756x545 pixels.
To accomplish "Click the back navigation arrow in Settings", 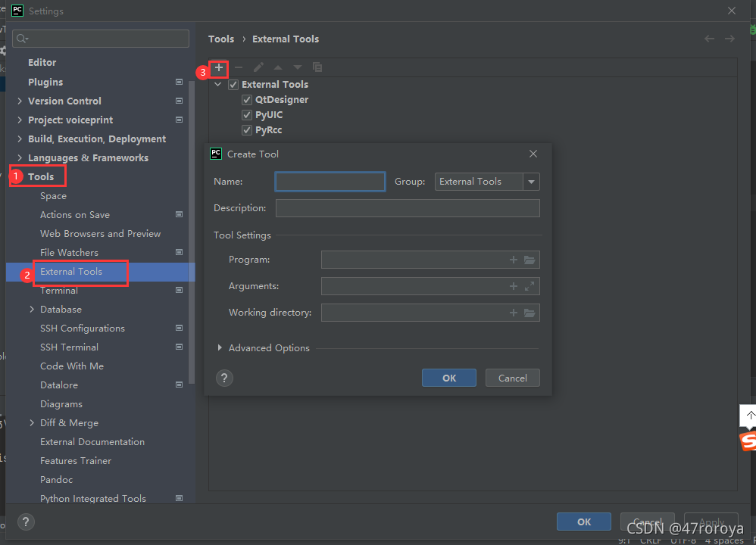I will [709, 39].
